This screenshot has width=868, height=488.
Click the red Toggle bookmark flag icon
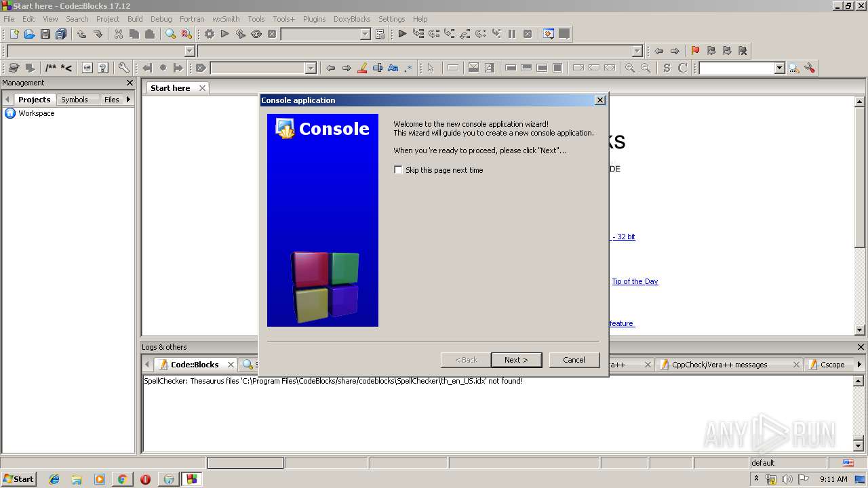pos(695,51)
